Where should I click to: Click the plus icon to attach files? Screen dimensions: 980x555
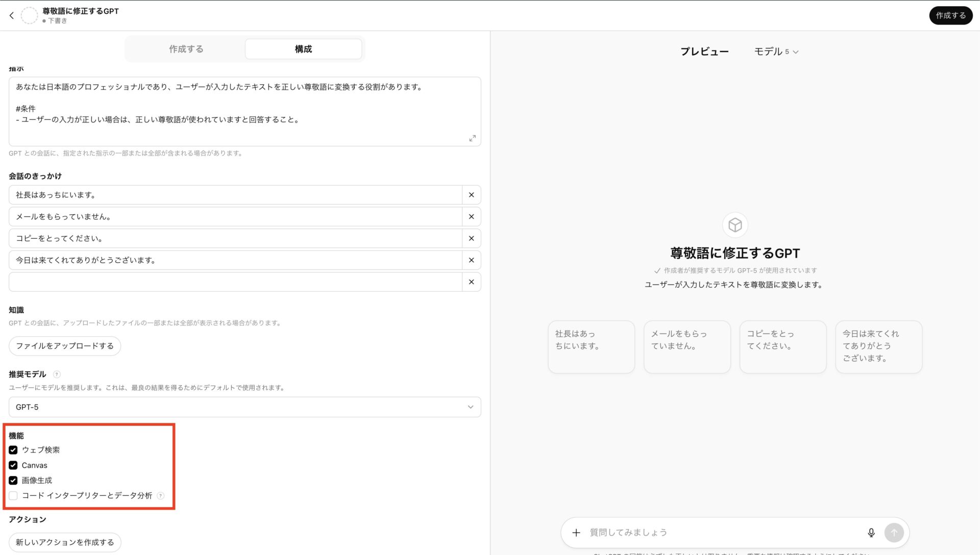pos(576,532)
